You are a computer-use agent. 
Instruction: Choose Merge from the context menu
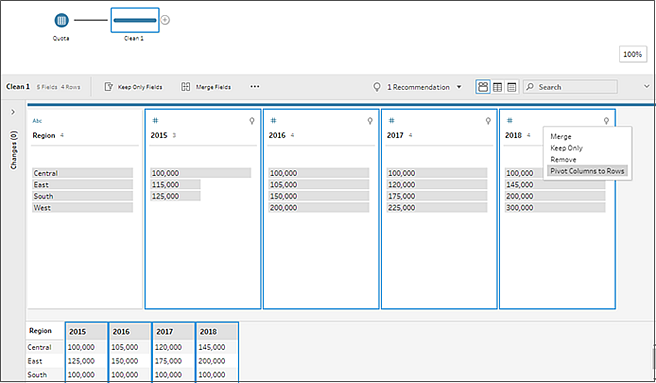point(561,136)
